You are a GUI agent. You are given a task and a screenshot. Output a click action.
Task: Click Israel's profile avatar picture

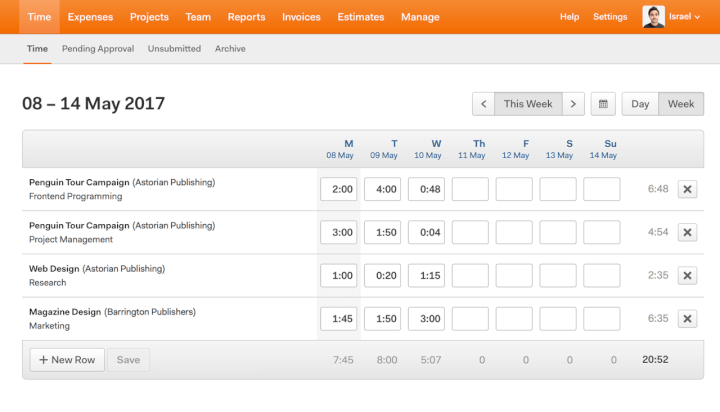[x=653, y=17]
